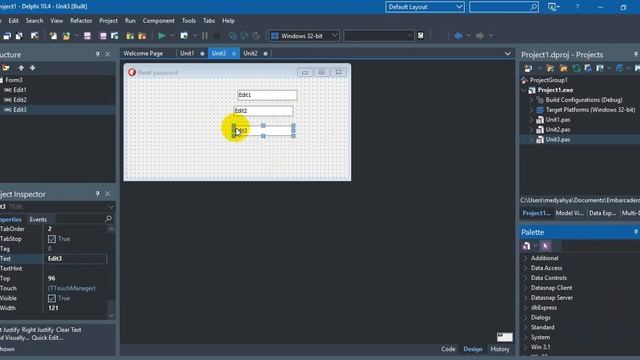The width and height of the screenshot is (640, 360).
Task: Click the Palette pointer selection icon
Action: point(546,246)
